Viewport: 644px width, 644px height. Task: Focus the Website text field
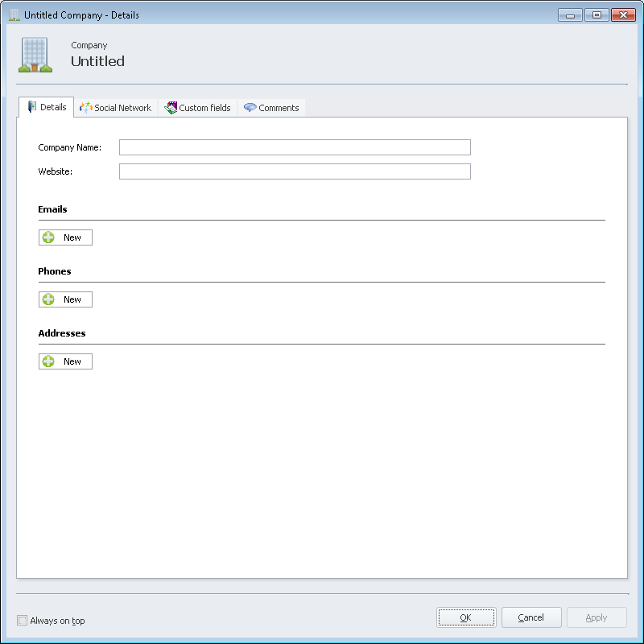tap(295, 171)
